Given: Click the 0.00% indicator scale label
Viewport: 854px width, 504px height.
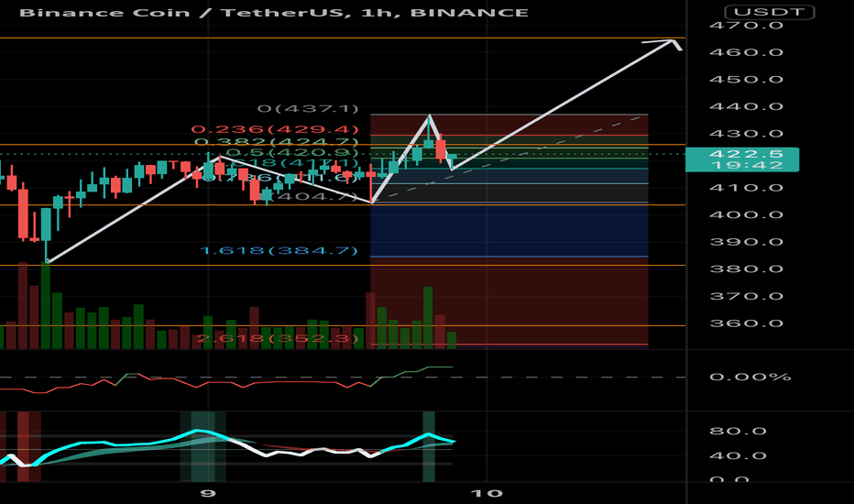Looking at the screenshot, I should click(750, 377).
